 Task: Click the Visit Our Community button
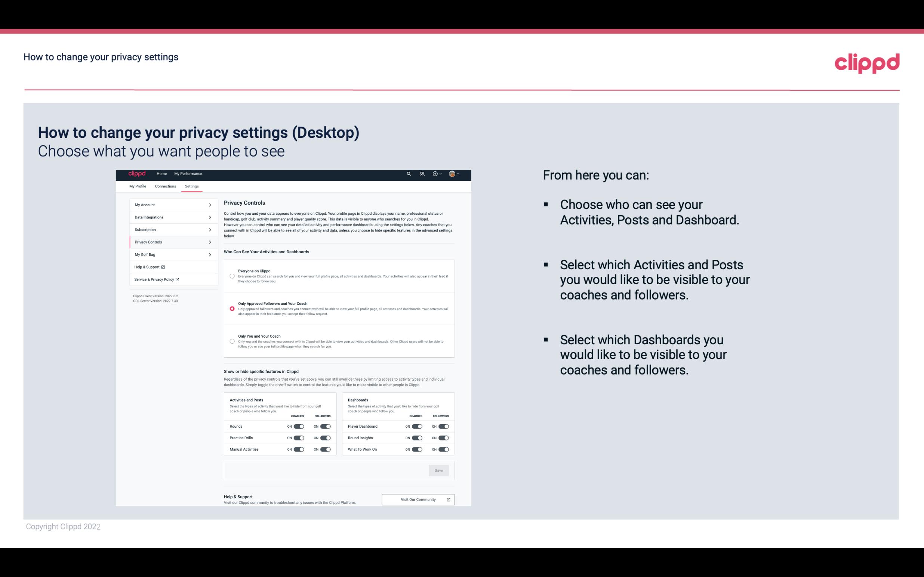pyautogui.click(x=418, y=499)
